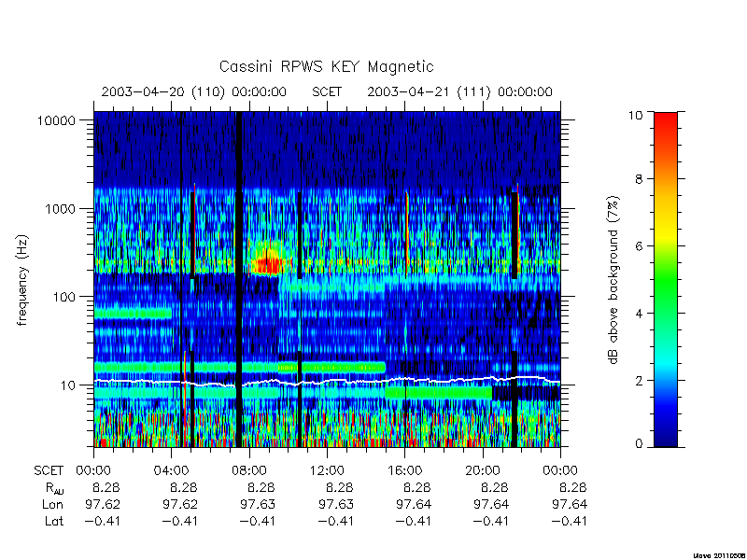This screenshot has height=560, width=747.
Task: Click the "SCET" row label below the plot
Action: 49,470
